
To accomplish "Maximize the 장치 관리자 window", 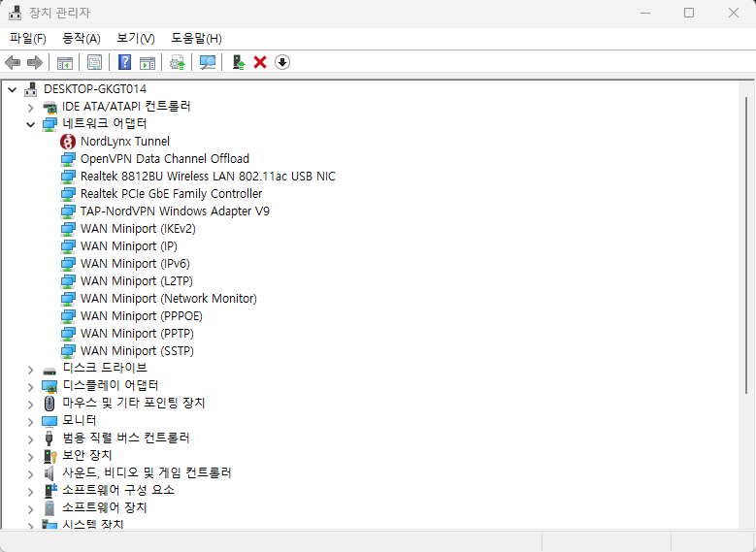I will [x=689, y=13].
